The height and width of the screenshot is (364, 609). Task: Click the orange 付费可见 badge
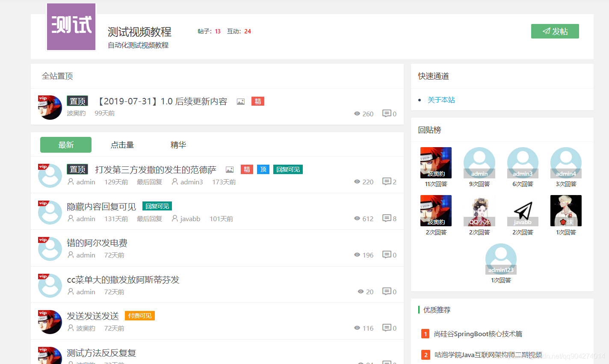(x=140, y=316)
